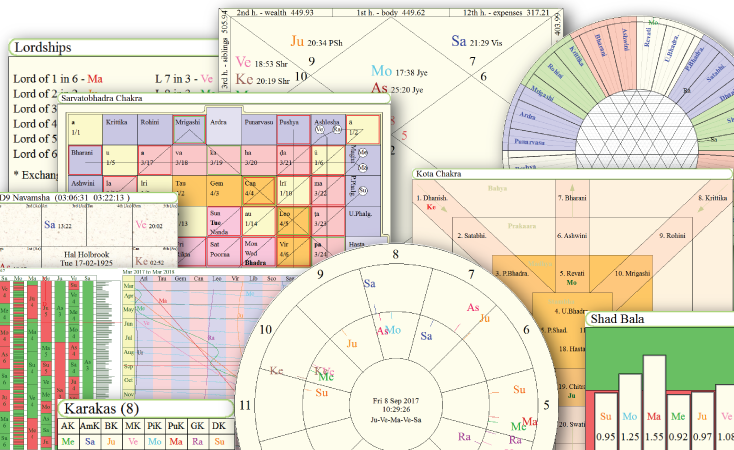
Task: Select the AK column header in Karakas
Action: (x=68, y=426)
